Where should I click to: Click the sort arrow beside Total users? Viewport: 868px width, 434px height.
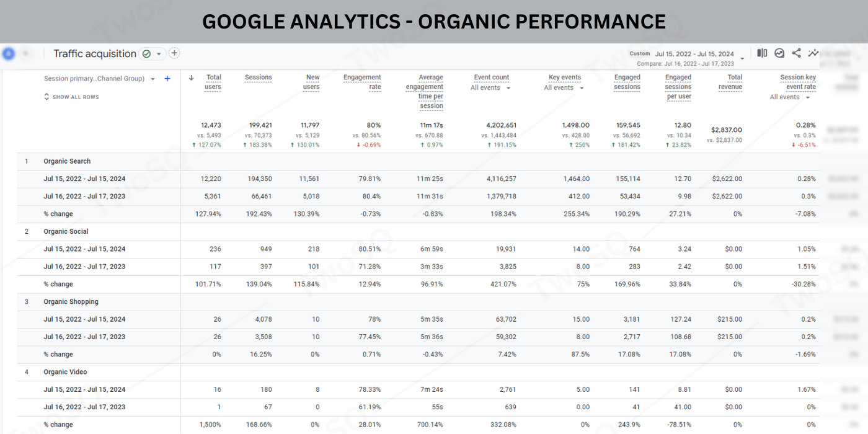coord(192,78)
